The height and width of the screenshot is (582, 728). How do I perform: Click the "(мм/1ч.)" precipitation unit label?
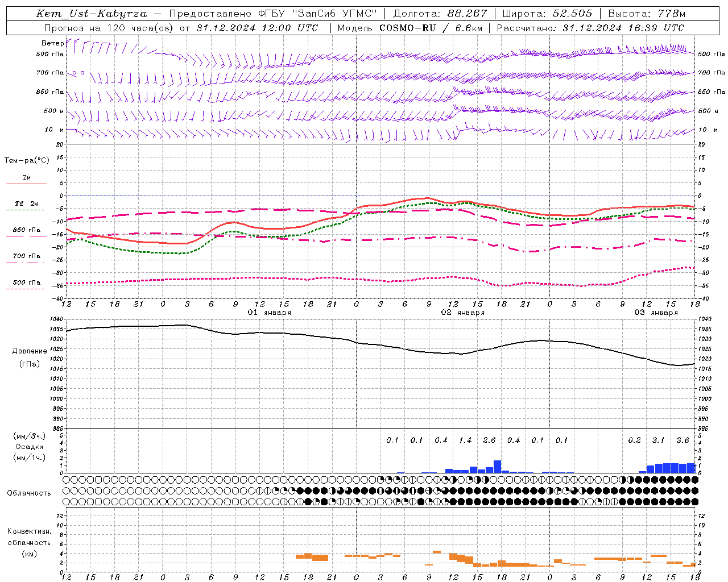point(30,458)
